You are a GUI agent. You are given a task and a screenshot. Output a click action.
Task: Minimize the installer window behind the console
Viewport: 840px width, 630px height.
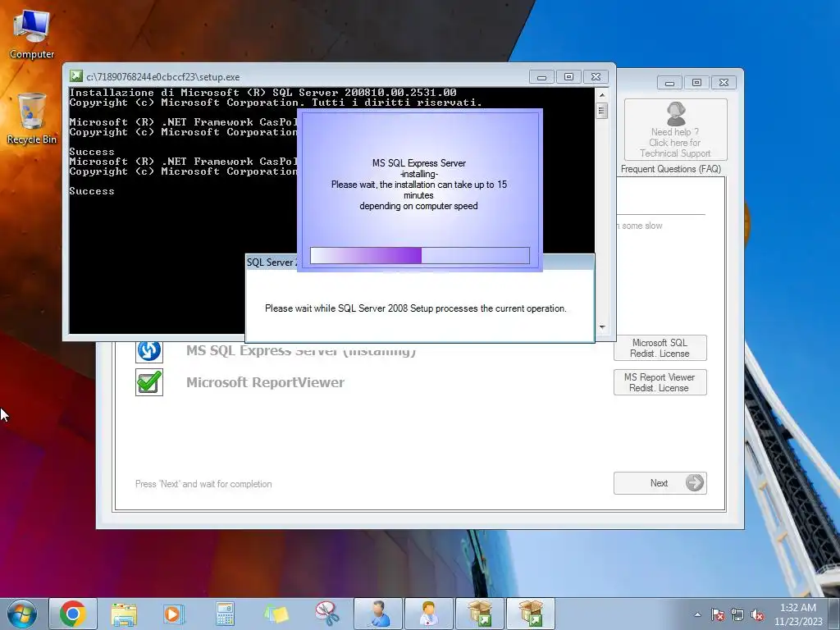pyautogui.click(x=669, y=83)
